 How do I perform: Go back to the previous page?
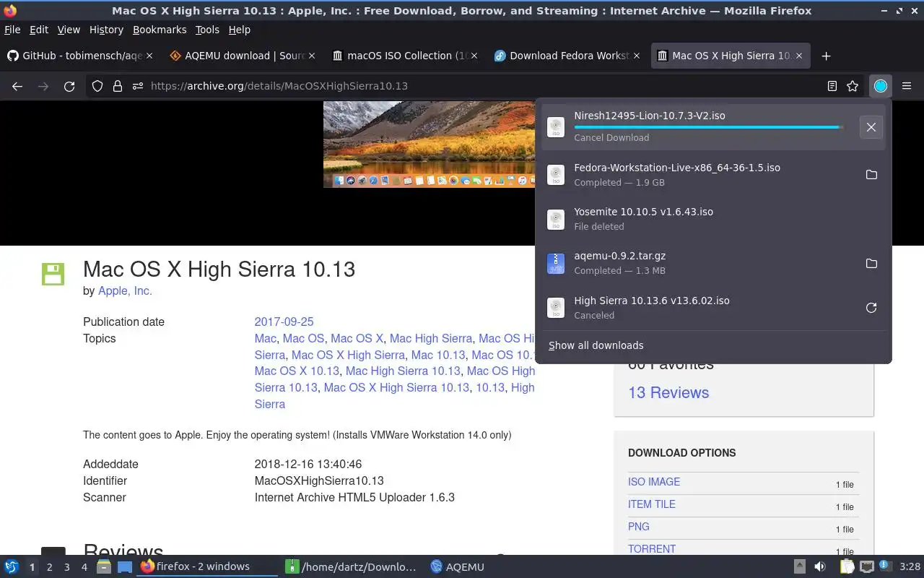coord(17,86)
